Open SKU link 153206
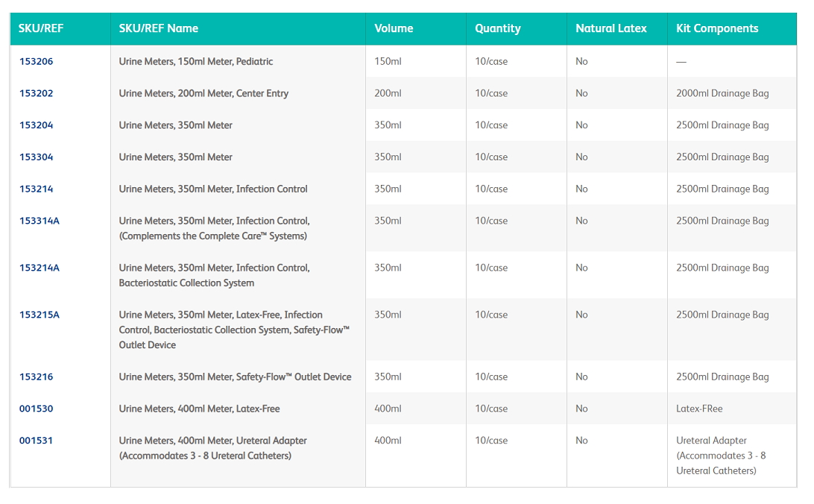Screen dimensions: 814x504 click(x=36, y=62)
